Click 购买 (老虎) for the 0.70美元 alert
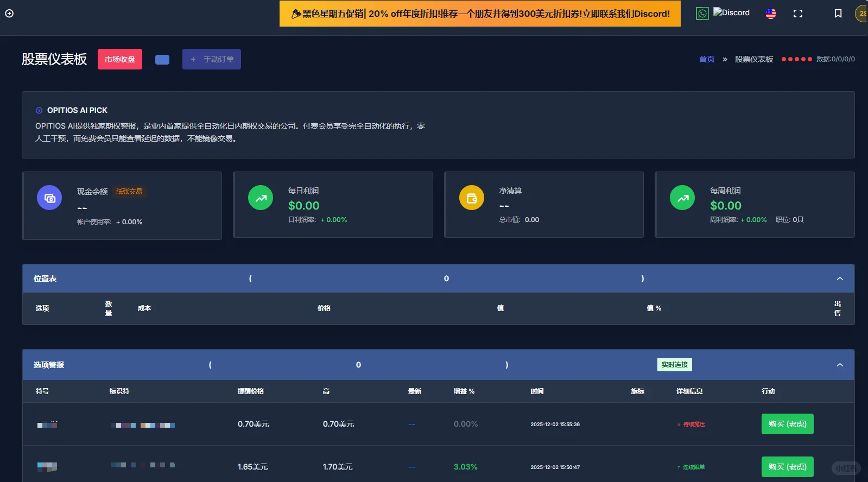868x482 pixels. [x=788, y=424]
